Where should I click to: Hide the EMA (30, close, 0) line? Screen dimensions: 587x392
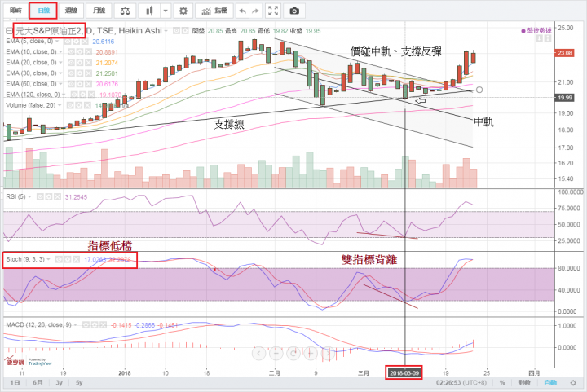pyautogui.click(x=71, y=73)
